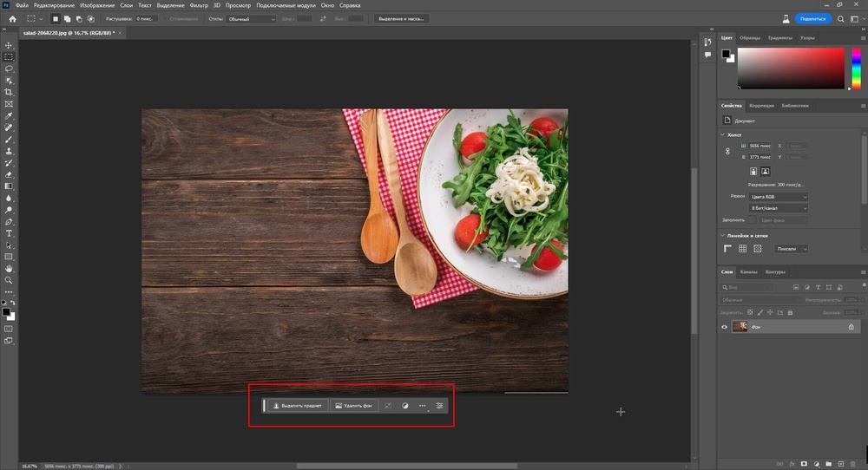Toggle the grid icon in Линейки и сетки
This screenshot has height=470, width=868.
point(743,249)
